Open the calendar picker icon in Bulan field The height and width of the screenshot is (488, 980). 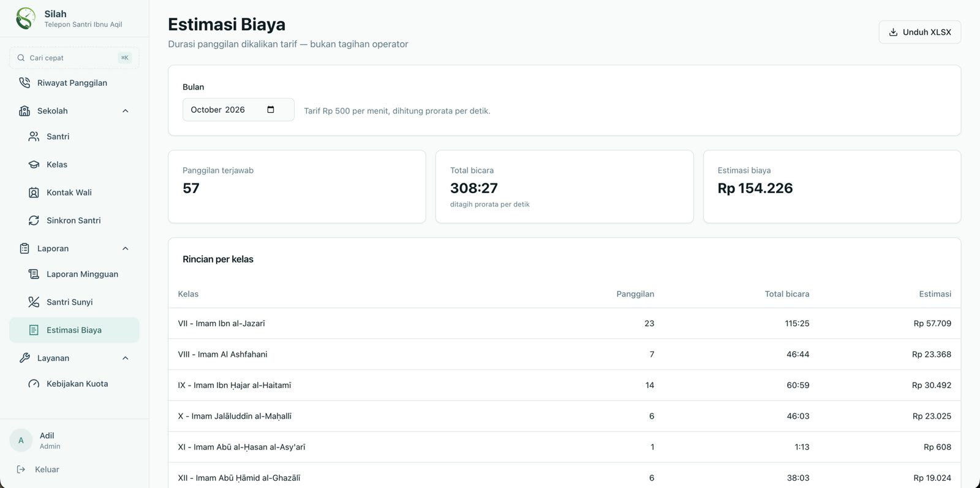point(271,110)
